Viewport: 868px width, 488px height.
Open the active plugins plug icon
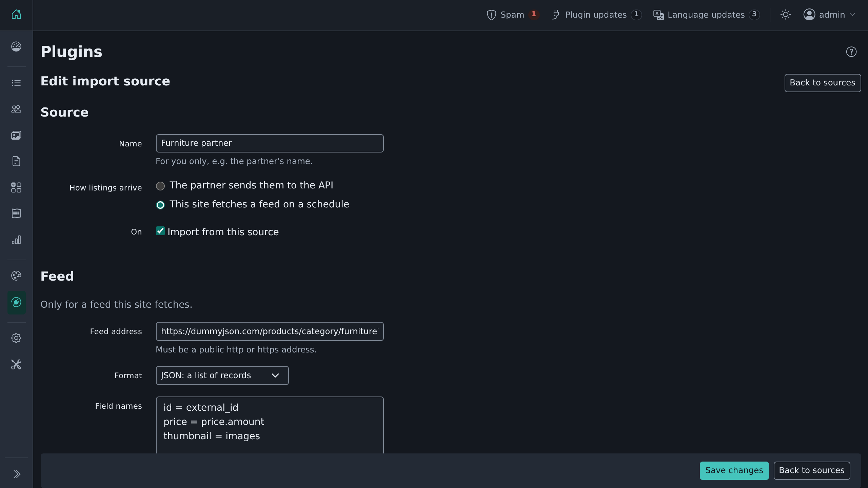(x=16, y=302)
